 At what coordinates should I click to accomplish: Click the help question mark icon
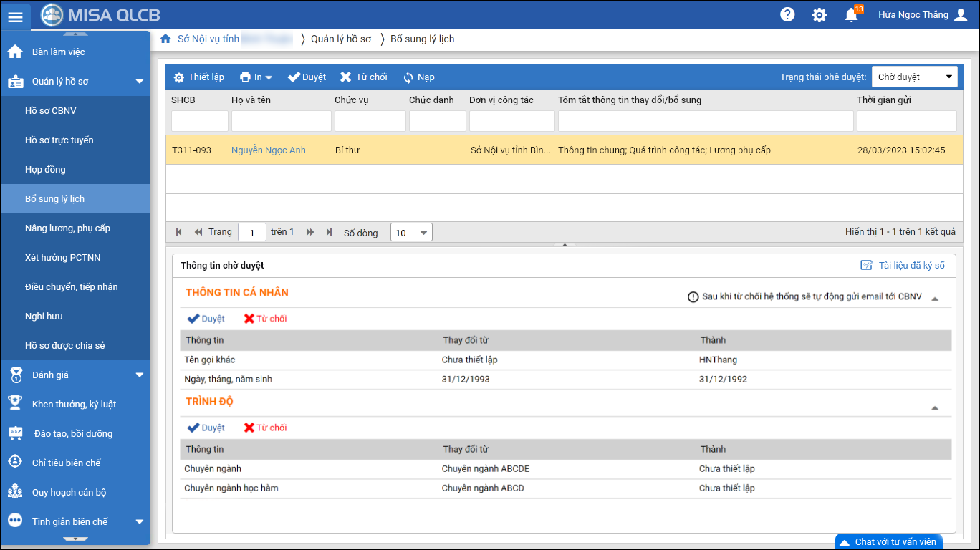(787, 15)
